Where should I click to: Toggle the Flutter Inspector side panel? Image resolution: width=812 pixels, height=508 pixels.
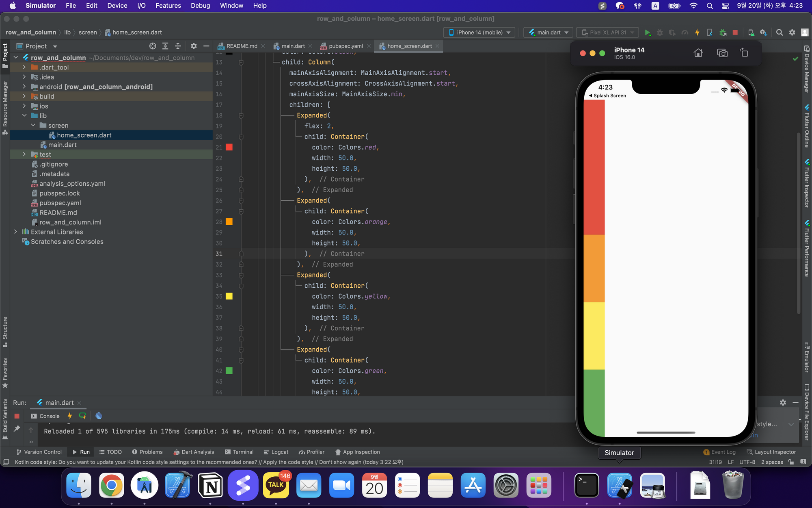[807, 183]
